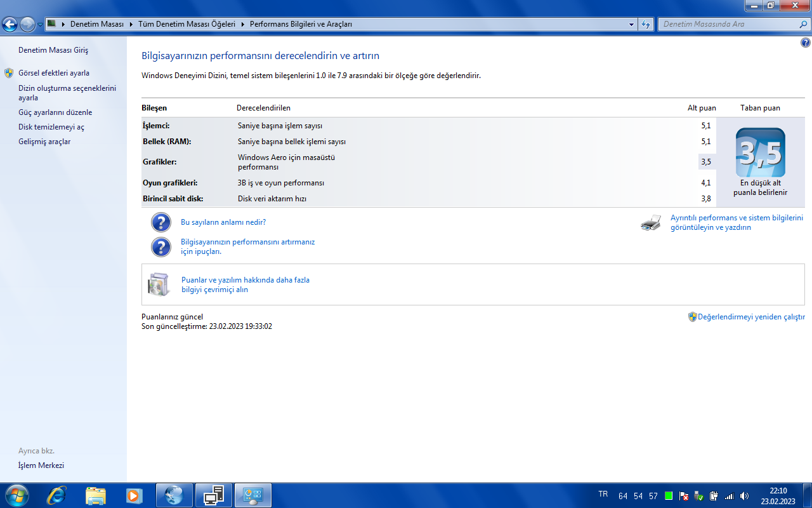Screen dimensions: 812x508
Task: Launch Windows Media Player from taskbar
Action: tap(134, 495)
